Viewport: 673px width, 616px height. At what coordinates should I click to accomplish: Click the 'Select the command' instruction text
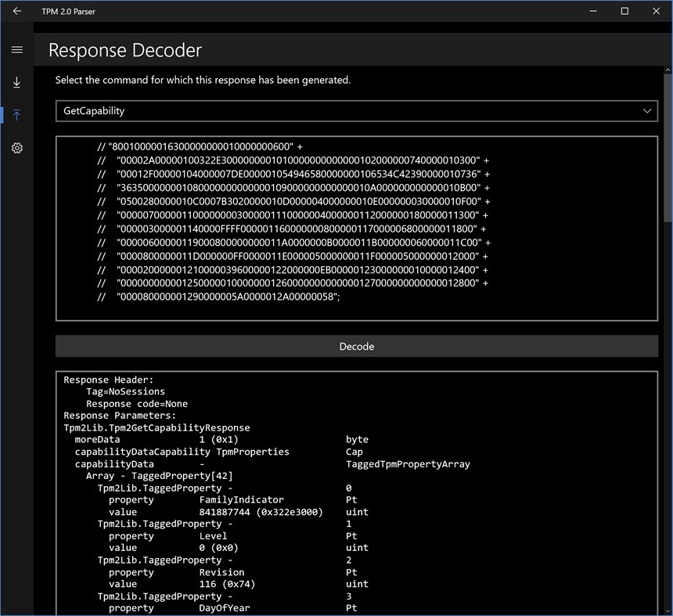203,81
